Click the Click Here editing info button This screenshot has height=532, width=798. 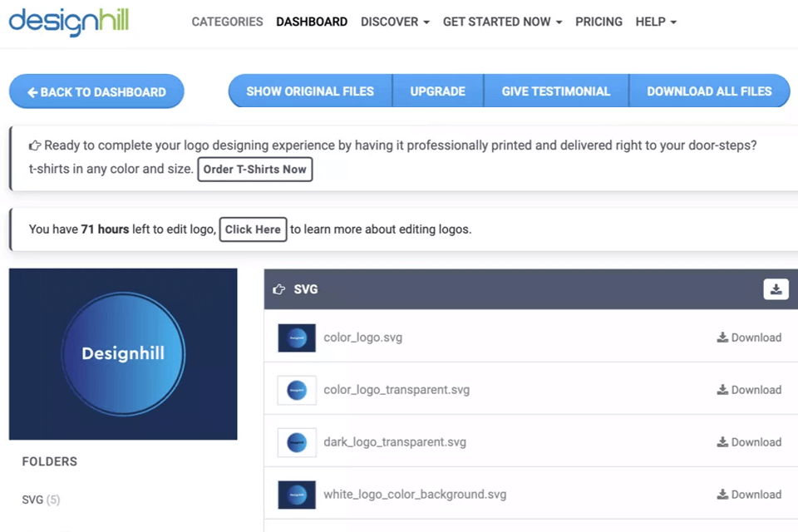click(x=253, y=229)
